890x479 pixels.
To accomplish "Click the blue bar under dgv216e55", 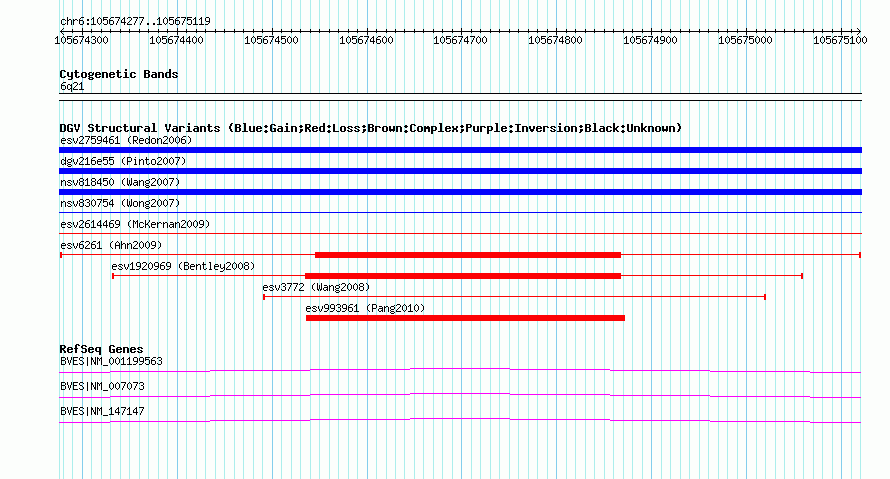I will [460, 171].
